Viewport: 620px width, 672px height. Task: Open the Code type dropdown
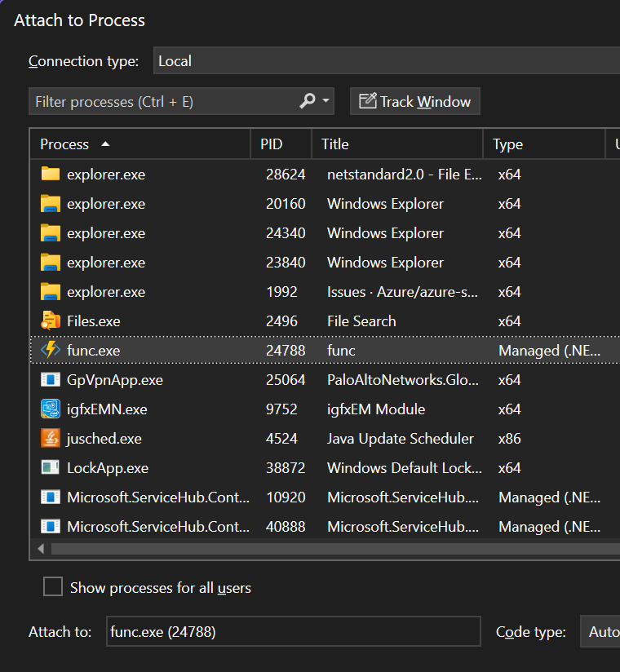[602, 632]
